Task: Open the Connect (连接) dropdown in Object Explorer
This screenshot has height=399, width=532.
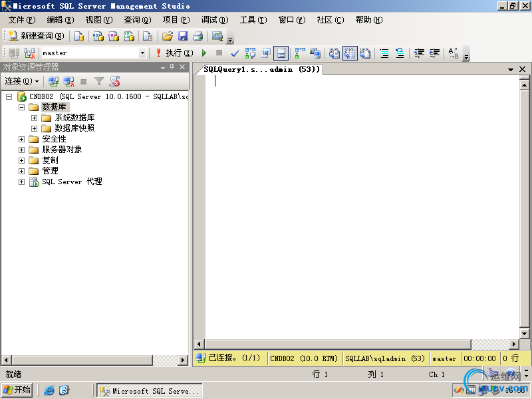Action: [22, 81]
